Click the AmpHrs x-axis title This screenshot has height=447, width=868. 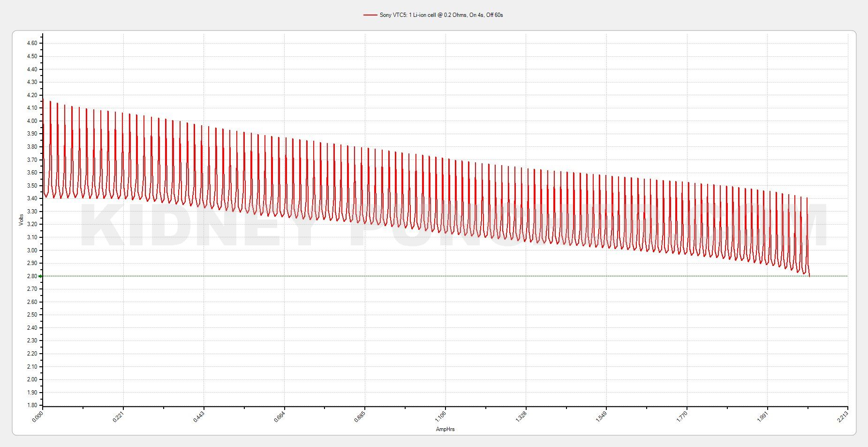[445, 429]
